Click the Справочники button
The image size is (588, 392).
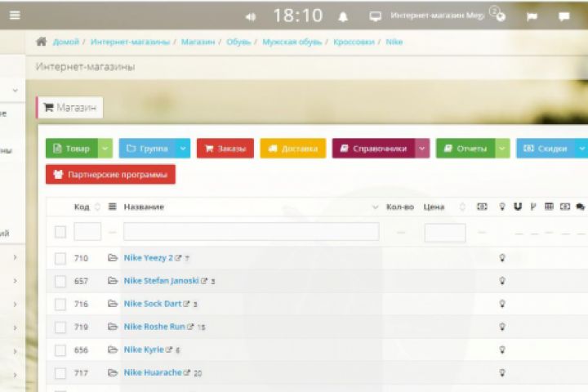(x=373, y=149)
